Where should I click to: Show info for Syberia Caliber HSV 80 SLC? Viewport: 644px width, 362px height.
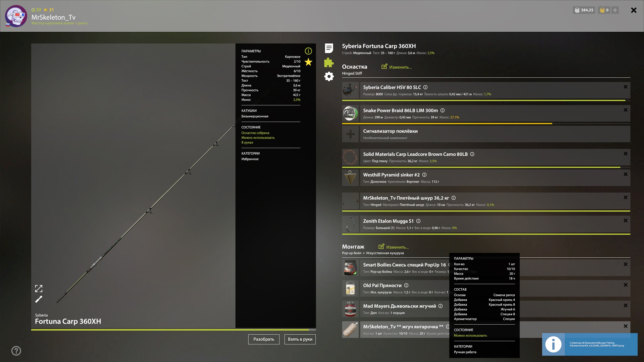(x=425, y=87)
